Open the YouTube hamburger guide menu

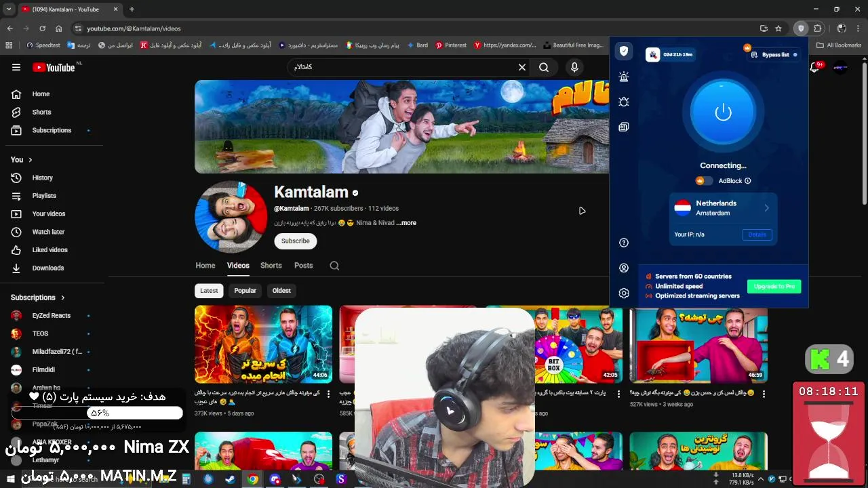point(16,67)
